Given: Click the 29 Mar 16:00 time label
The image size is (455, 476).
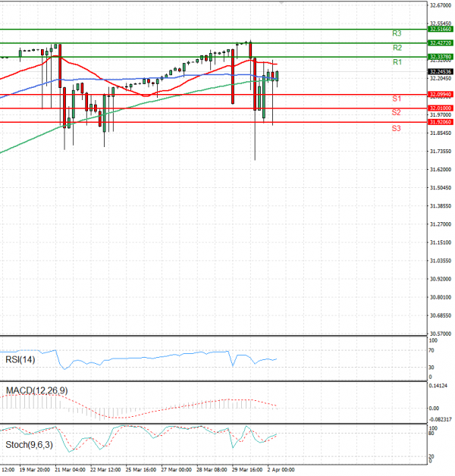Looking at the screenshot, I should [x=247, y=470].
